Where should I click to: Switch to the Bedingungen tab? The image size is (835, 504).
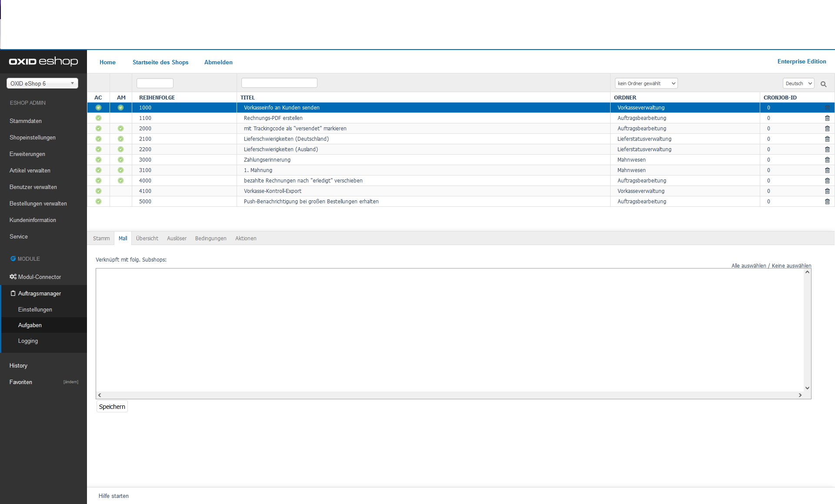pos(210,239)
